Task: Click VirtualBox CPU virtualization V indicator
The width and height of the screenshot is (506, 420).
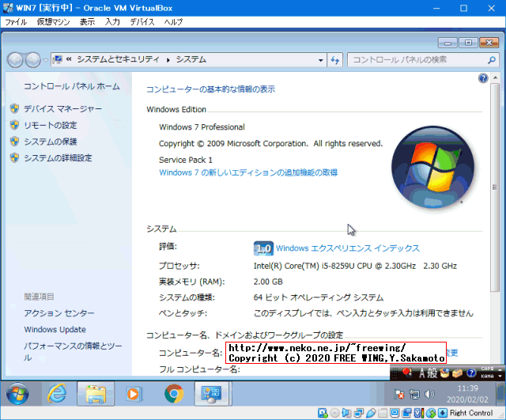Action: (x=418, y=413)
